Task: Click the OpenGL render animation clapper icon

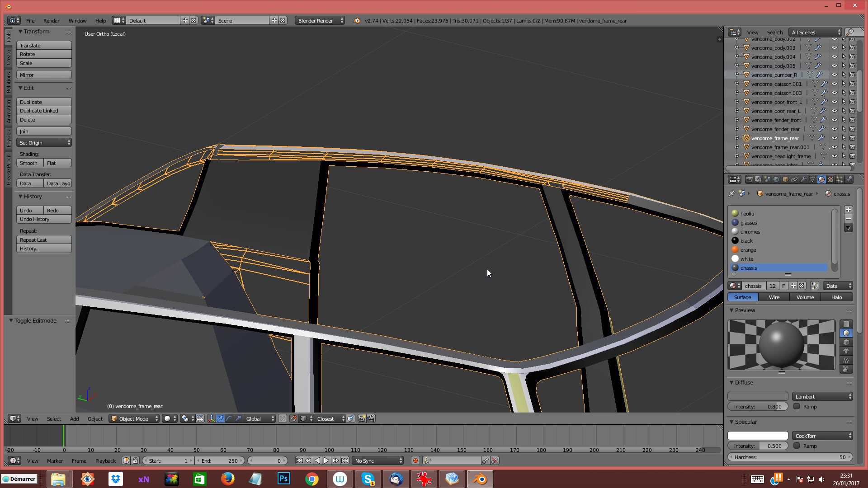Action: (371, 418)
